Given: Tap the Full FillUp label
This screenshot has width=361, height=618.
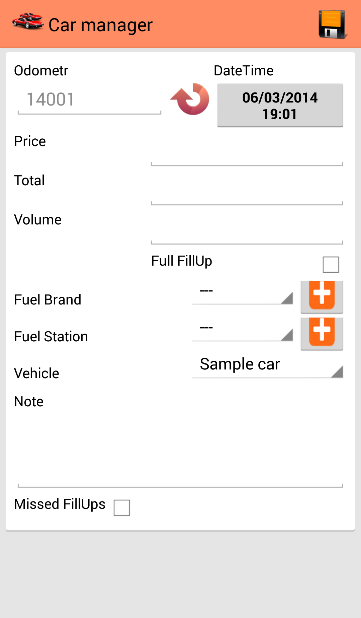Looking at the screenshot, I should (x=182, y=261).
